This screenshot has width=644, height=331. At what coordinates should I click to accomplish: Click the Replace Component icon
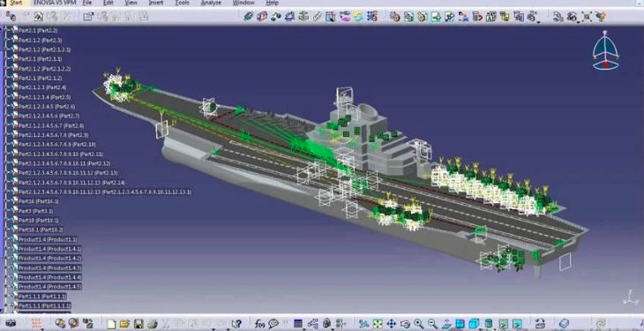[463, 17]
